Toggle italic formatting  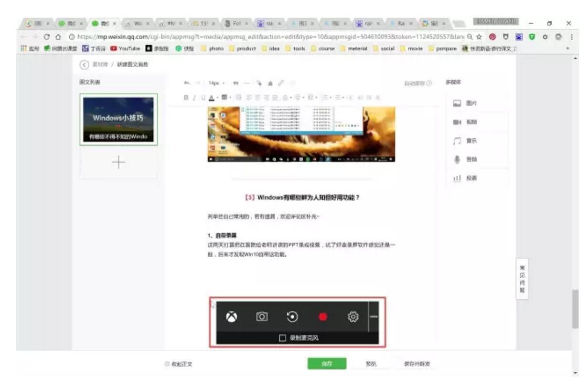point(194,97)
